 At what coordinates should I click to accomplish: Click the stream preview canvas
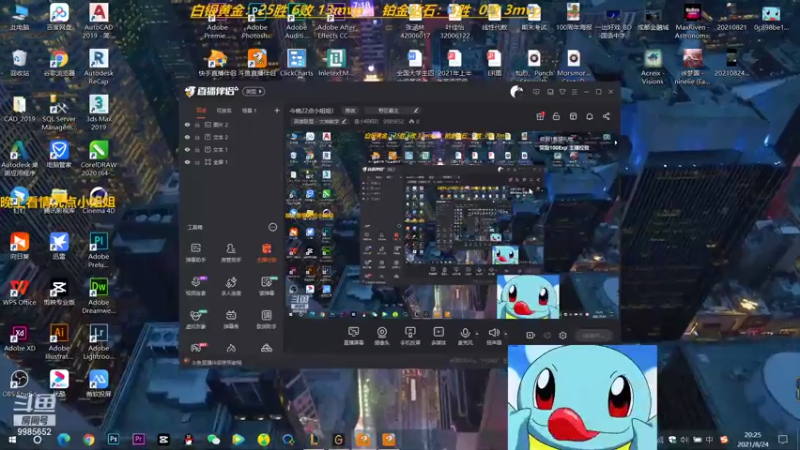[452, 225]
